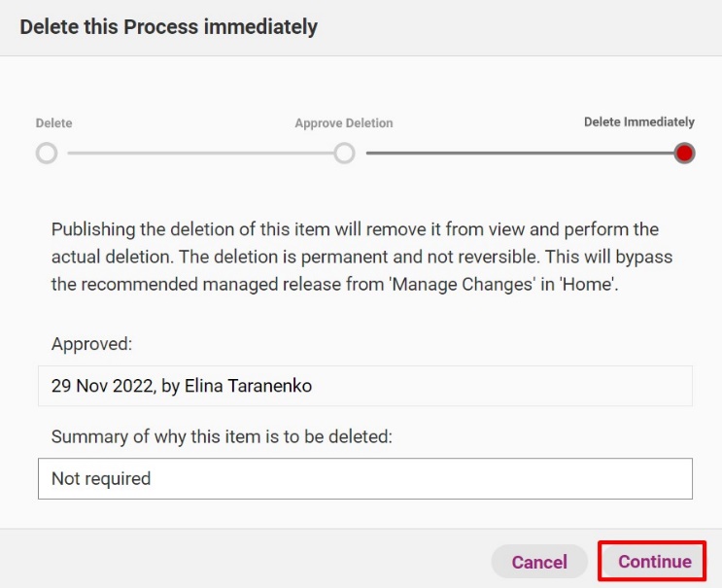Select the Approve Deletion step circle
The image size is (722, 588).
(x=344, y=154)
